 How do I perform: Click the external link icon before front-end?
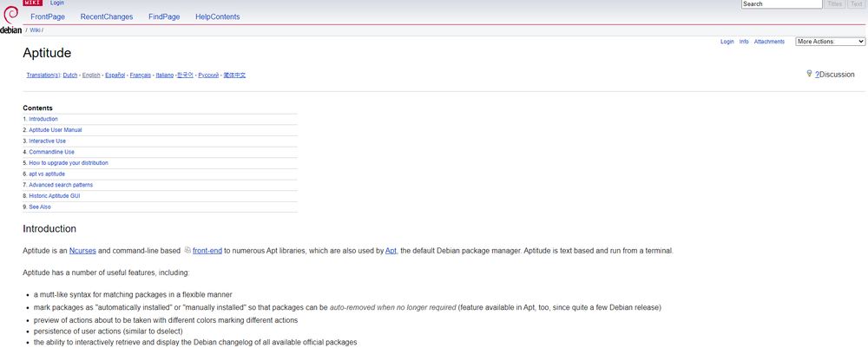tap(187, 250)
